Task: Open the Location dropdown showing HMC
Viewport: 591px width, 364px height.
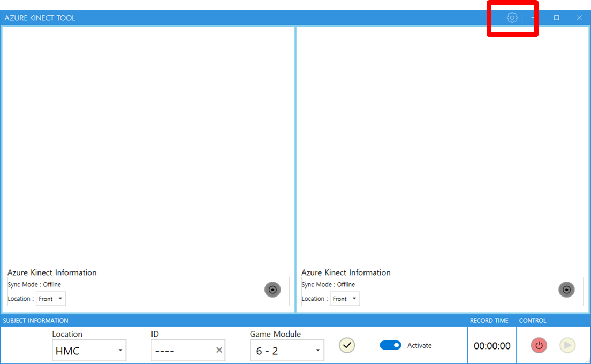Action: point(89,350)
